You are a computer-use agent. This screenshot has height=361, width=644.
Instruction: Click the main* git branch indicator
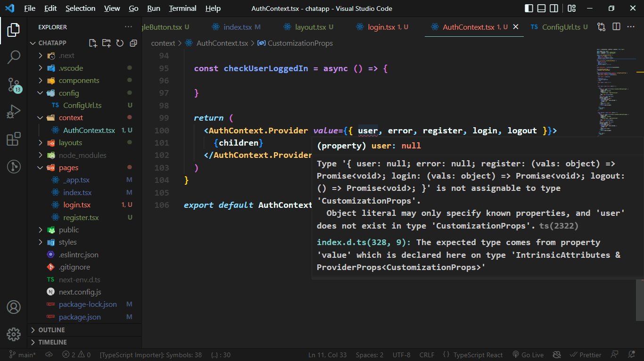tap(22, 355)
